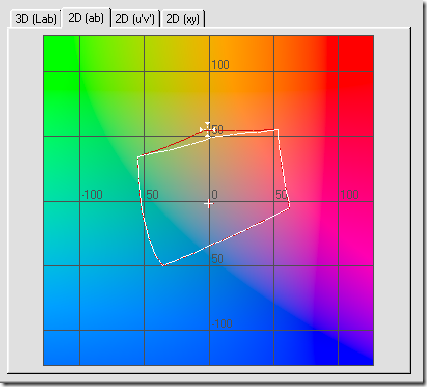
Task: Click the gamut's rightmost magenta vertex
Action: [289, 207]
